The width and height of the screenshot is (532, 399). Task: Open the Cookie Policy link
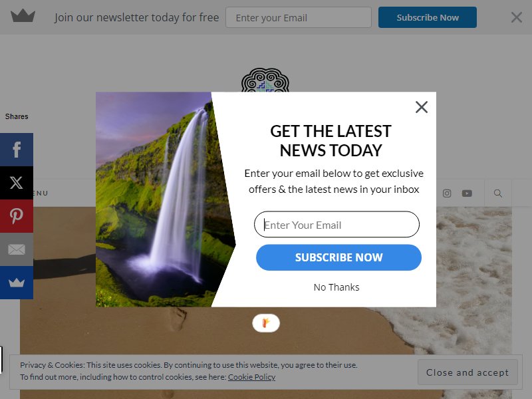[251, 377]
